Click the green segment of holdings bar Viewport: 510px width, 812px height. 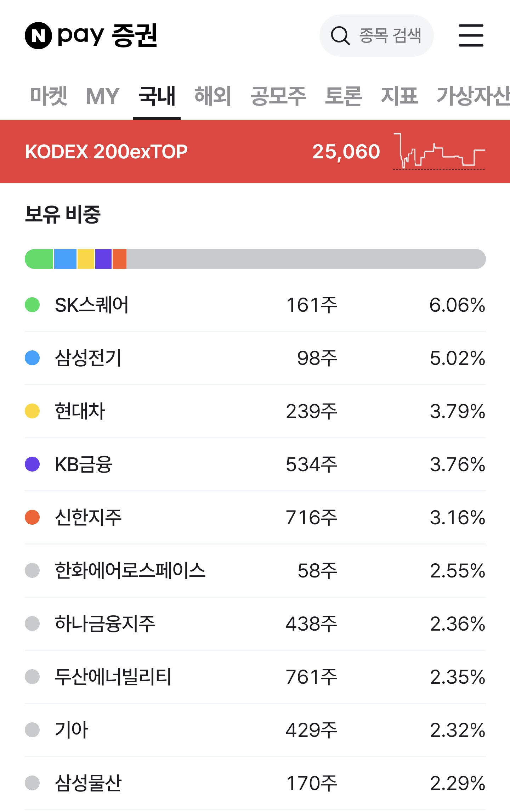pyautogui.click(x=39, y=259)
